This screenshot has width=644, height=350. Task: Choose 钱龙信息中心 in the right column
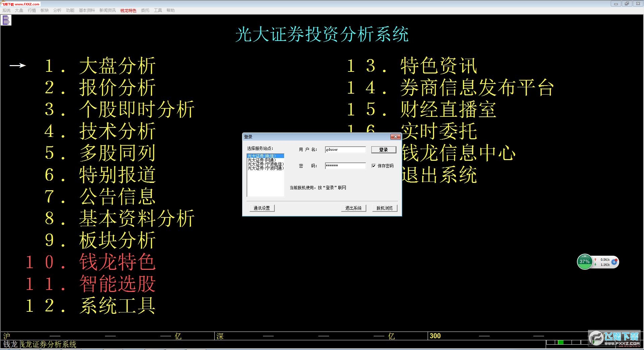(x=459, y=153)
